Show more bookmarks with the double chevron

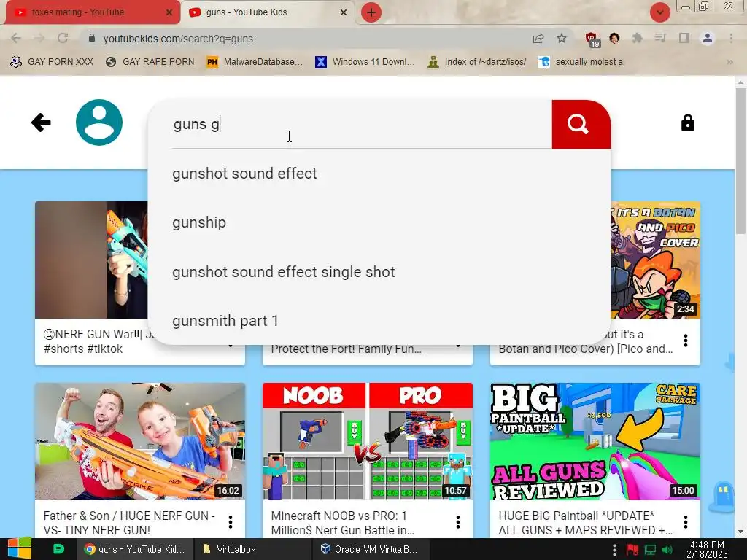[729, 62]
